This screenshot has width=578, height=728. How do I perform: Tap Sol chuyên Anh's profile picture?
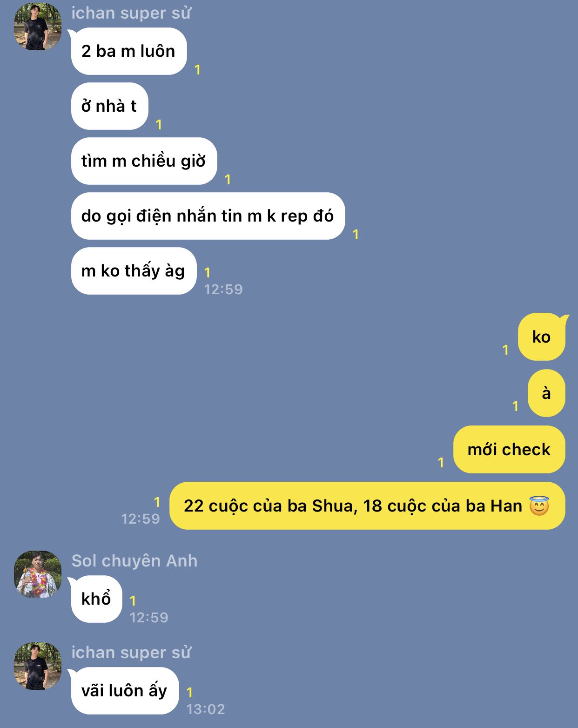tap(38, 574)
